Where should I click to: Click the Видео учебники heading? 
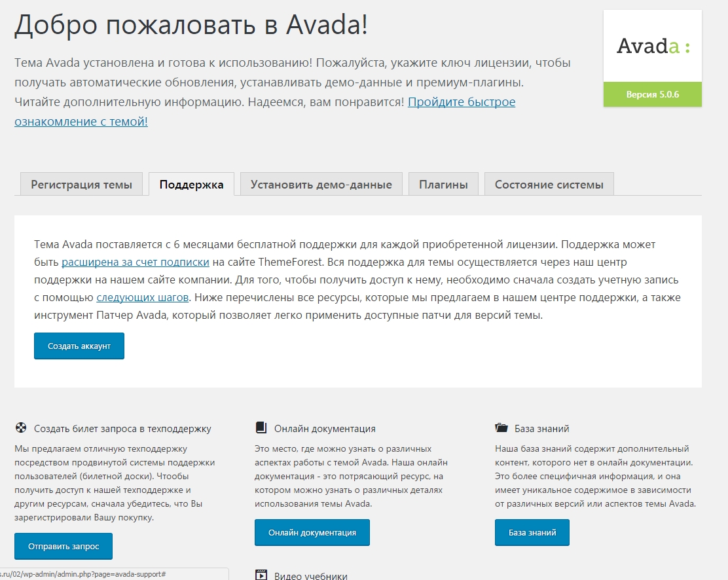(310, 576)
